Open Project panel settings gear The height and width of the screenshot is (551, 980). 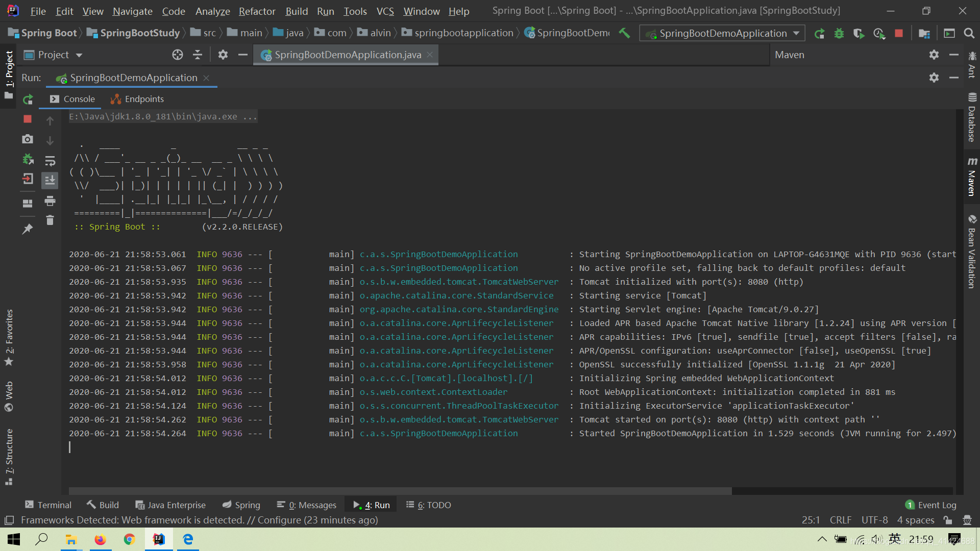(223, 55)
